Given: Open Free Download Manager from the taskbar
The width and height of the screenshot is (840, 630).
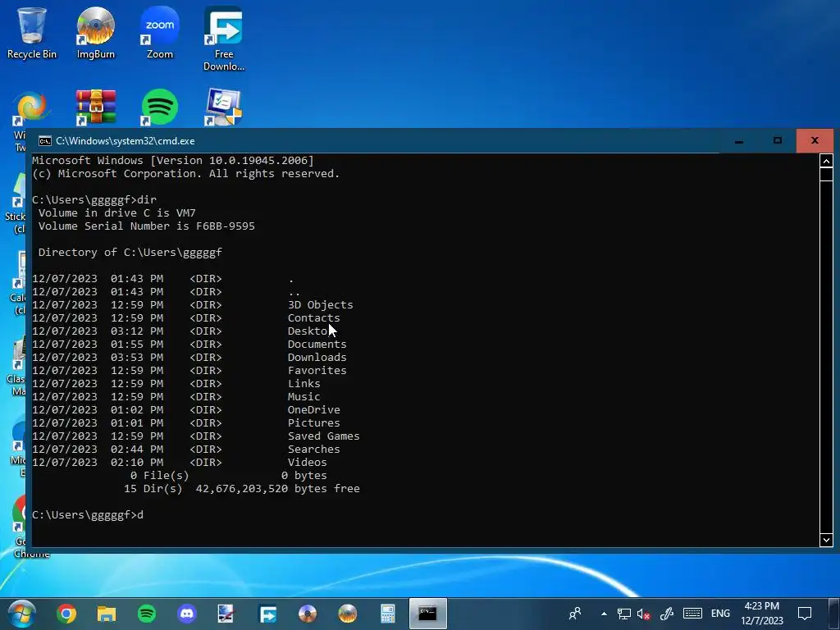Looking at the screenshot, I should [x=267, y=614].
